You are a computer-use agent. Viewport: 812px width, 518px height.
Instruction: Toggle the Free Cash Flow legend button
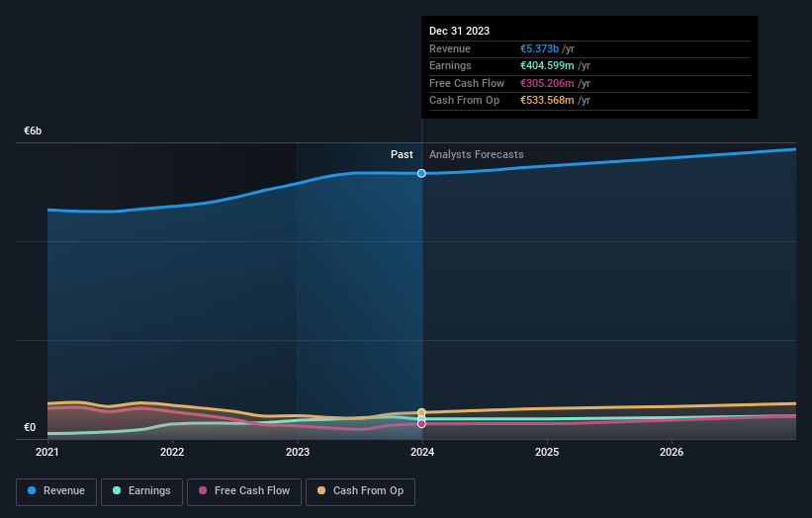[244, 491]
